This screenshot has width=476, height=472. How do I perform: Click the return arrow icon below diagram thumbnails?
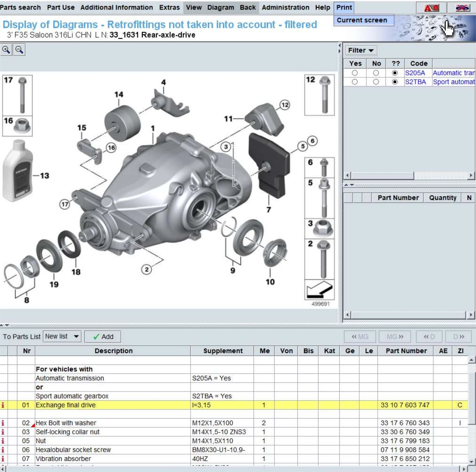(319, 290)
